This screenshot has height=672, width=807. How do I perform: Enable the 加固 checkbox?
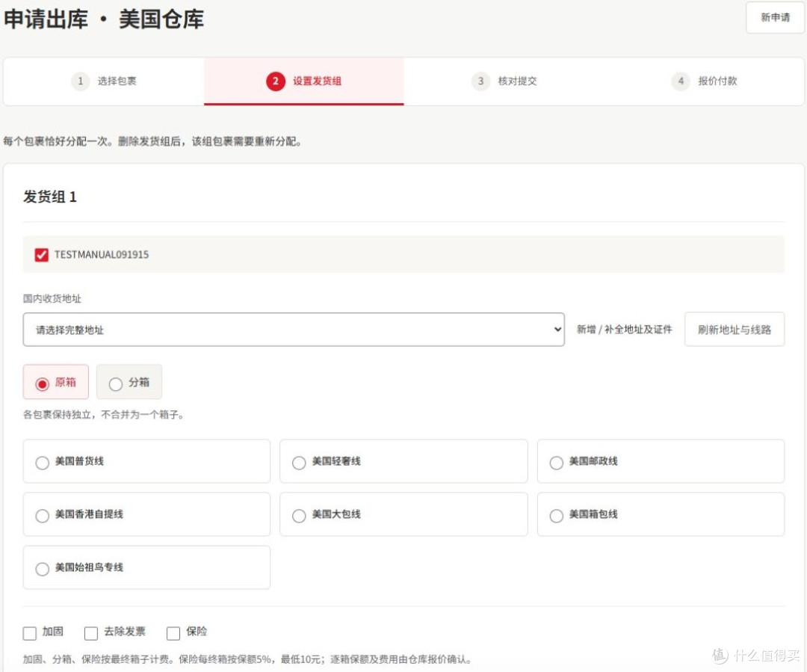pyautogui.click(x=30, y=633)
